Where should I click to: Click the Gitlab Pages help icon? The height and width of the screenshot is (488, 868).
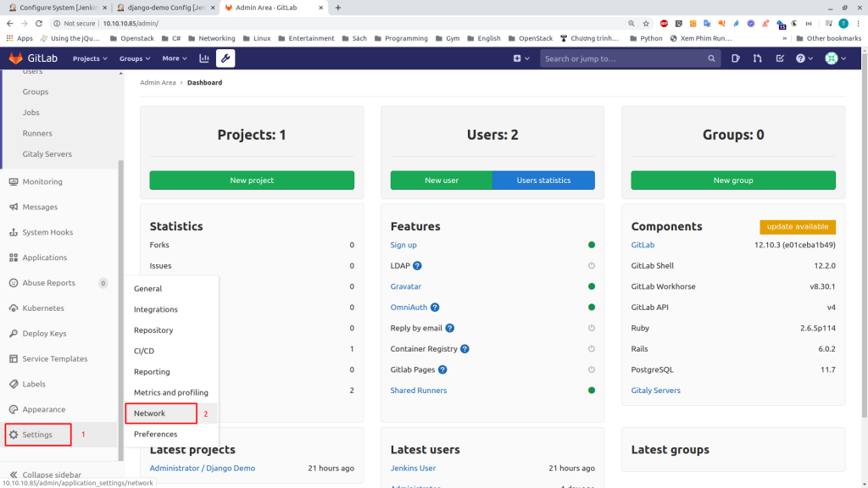[x=442, y=369]
